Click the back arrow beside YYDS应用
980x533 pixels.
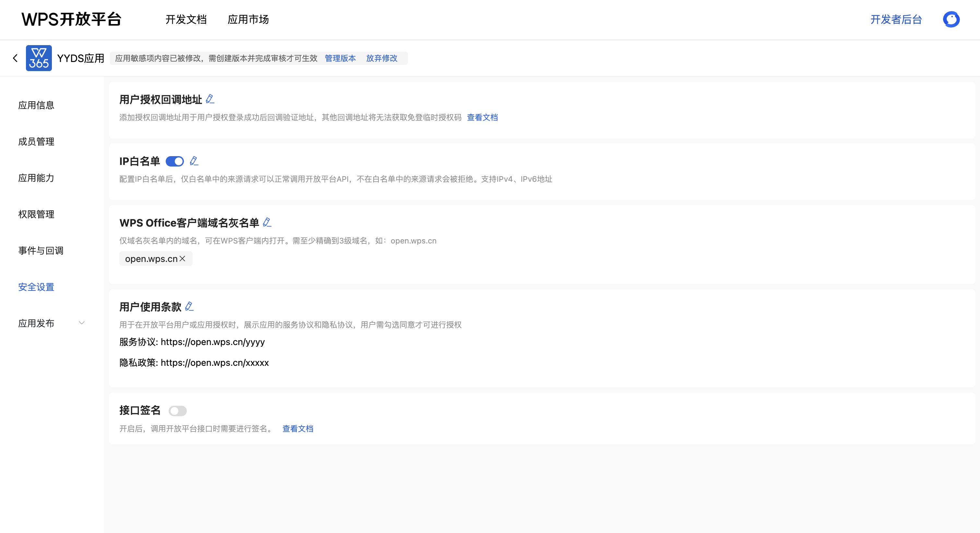(x=15, y=58)
